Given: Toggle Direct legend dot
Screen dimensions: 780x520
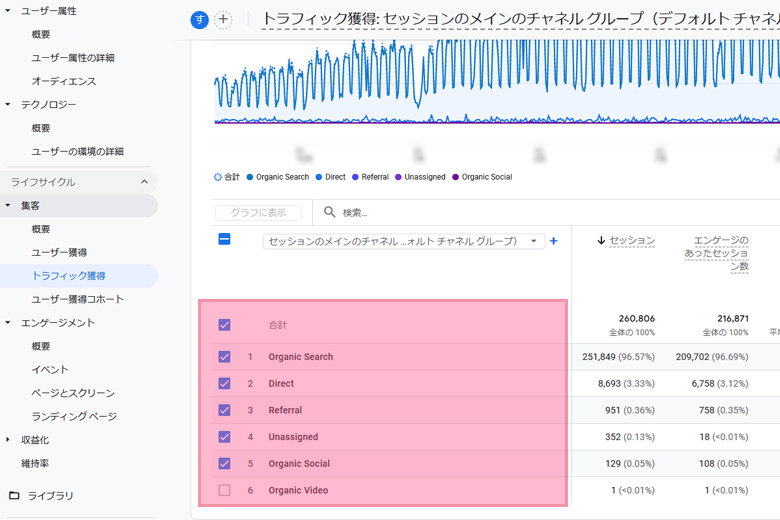Looking at the screenshot, I should (319, 177).
